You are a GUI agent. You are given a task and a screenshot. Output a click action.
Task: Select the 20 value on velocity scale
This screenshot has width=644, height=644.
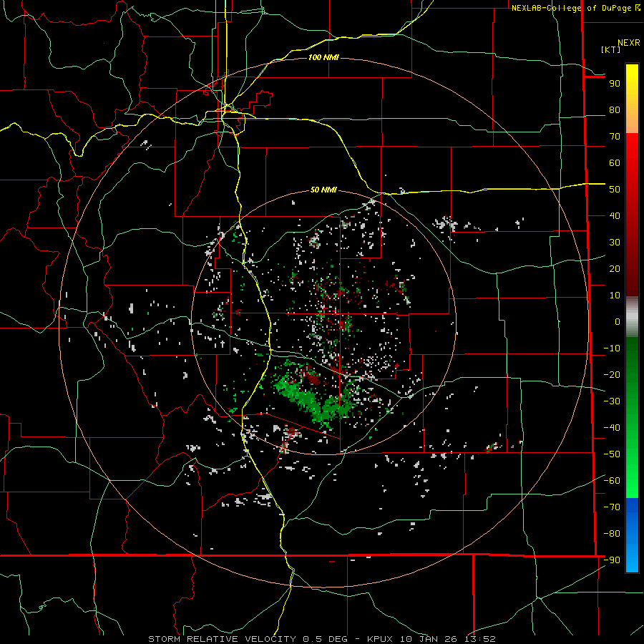click(x=615, y=269)
